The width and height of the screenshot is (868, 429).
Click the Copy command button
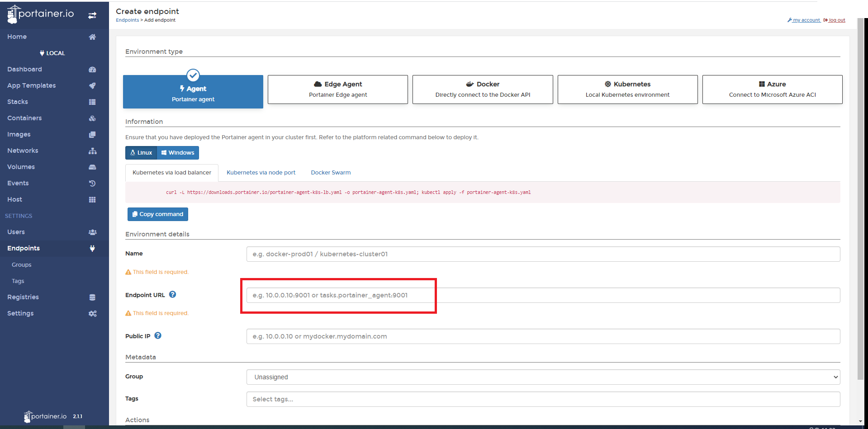coord(158,214)
